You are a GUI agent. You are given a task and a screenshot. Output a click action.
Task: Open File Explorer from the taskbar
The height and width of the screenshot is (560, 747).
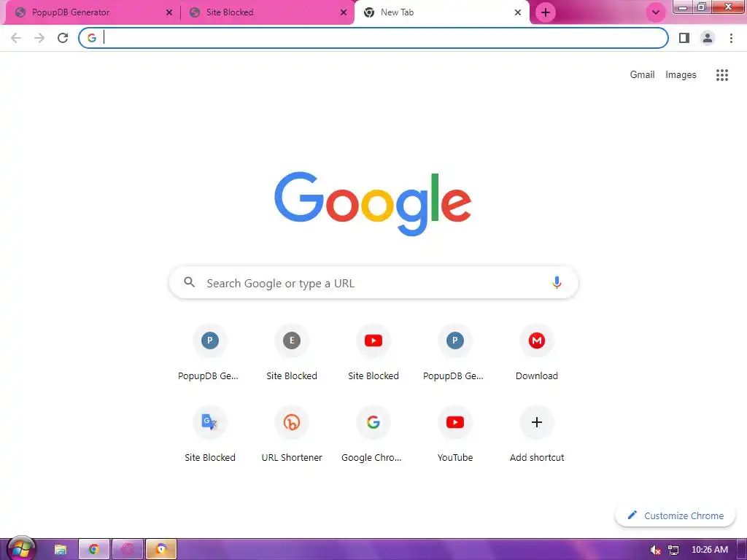60,550
